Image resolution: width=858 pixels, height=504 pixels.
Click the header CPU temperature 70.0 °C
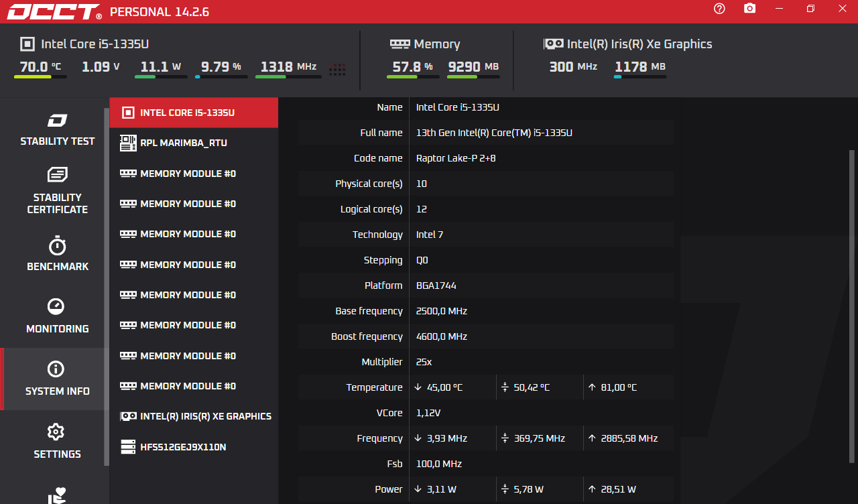(x=40, y=67)
